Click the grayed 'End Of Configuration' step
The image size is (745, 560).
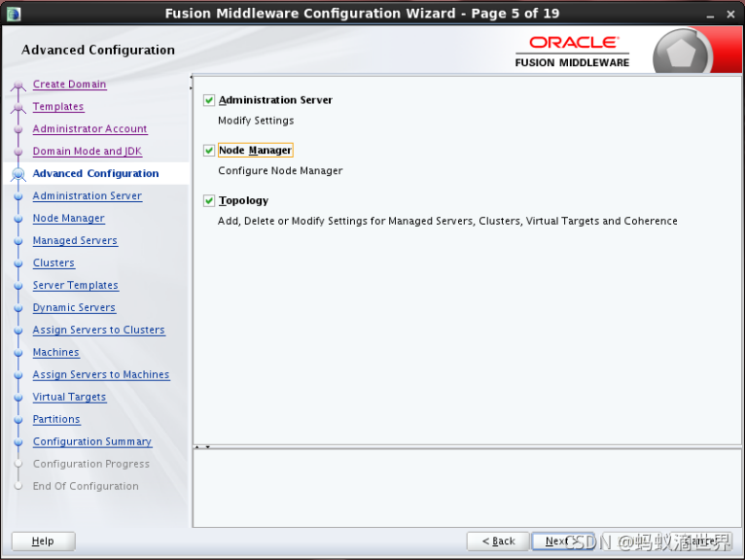(x=86, y=486)
